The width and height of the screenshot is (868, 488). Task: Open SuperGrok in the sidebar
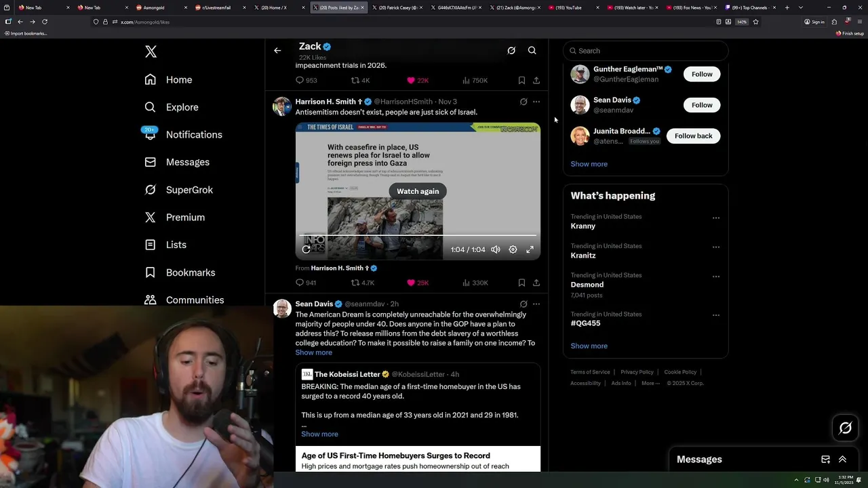pos(179,190)
